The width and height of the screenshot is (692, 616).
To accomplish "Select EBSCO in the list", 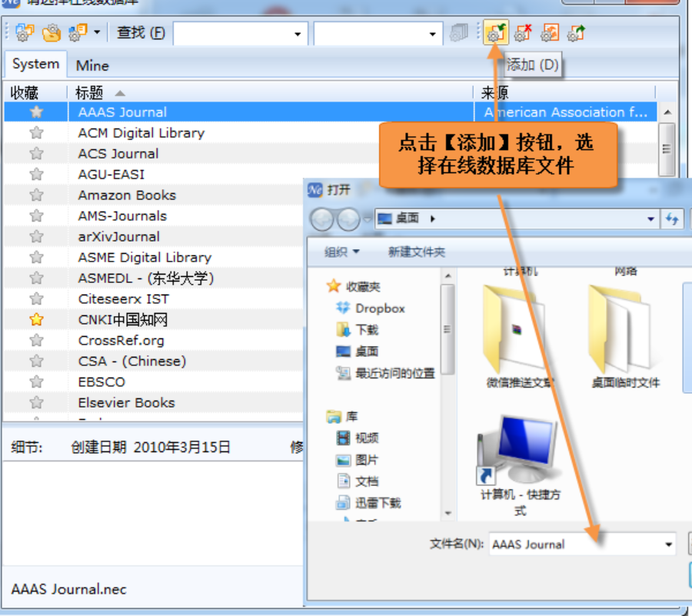I will click(x=102, y=381).
